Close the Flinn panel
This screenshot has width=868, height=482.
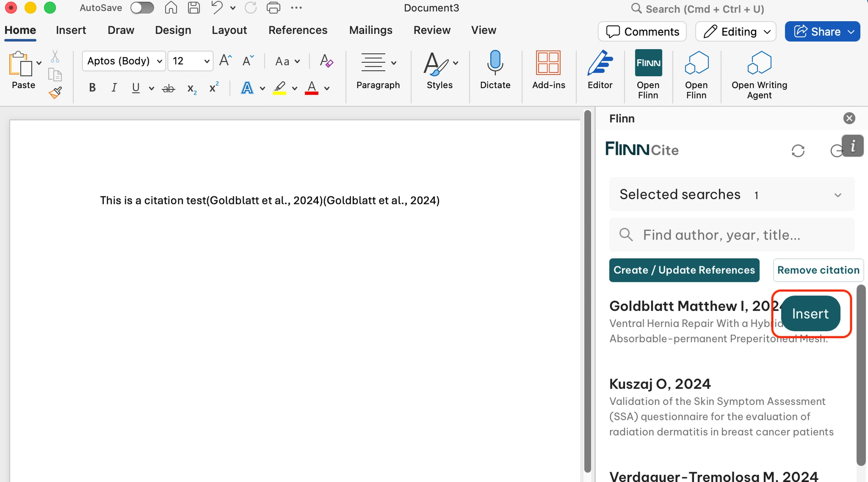849,118
